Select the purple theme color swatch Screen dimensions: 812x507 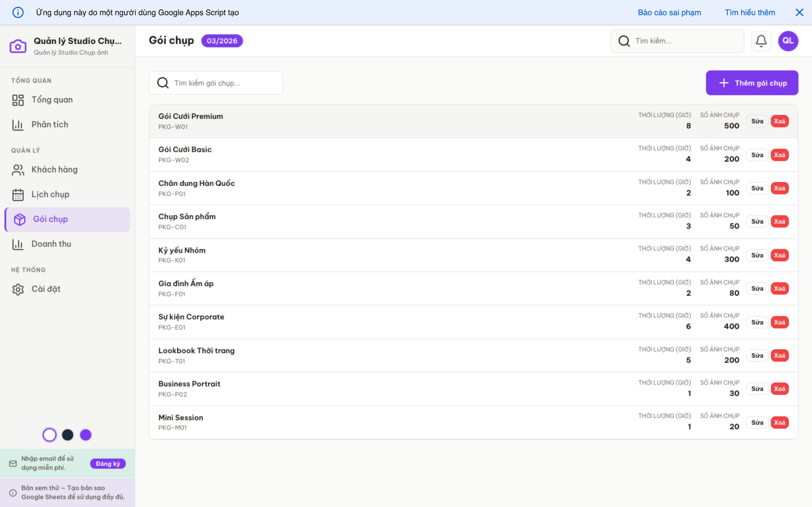(85, 435)
